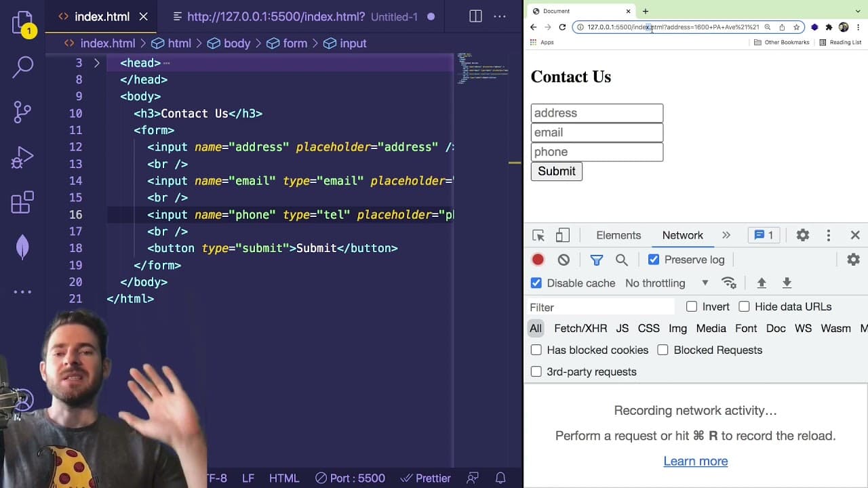Open the Learn more link

click(x=696, y=461)
